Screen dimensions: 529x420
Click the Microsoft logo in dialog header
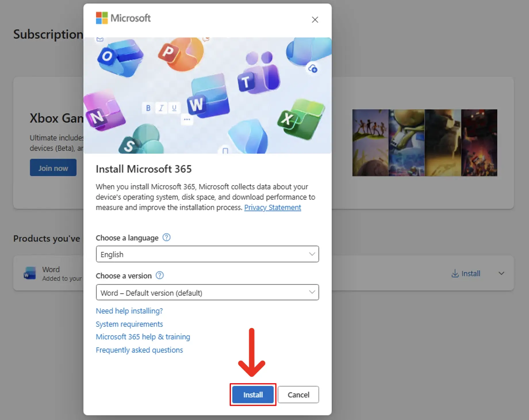click(123, 18)
